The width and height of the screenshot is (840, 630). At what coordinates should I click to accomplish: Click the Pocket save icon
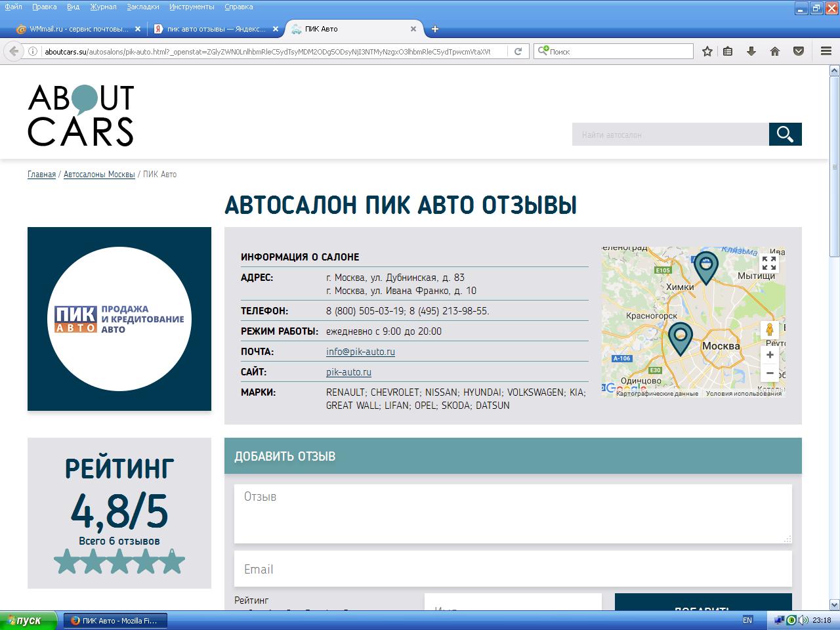click(799, 51)
